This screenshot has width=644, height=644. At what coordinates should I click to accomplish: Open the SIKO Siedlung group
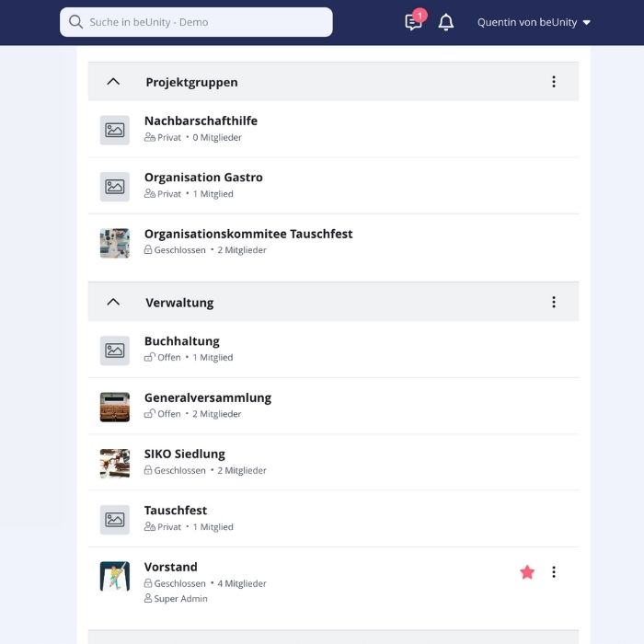184,454
